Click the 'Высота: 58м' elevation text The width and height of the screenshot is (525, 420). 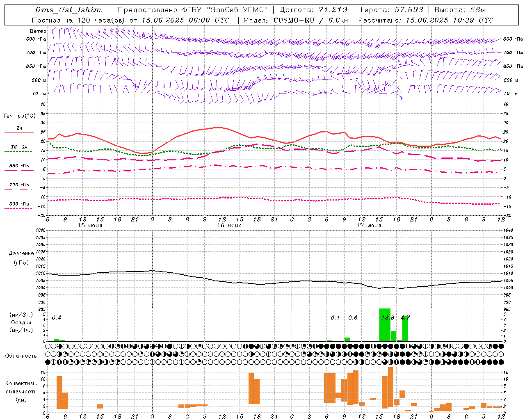click(459, 10)
